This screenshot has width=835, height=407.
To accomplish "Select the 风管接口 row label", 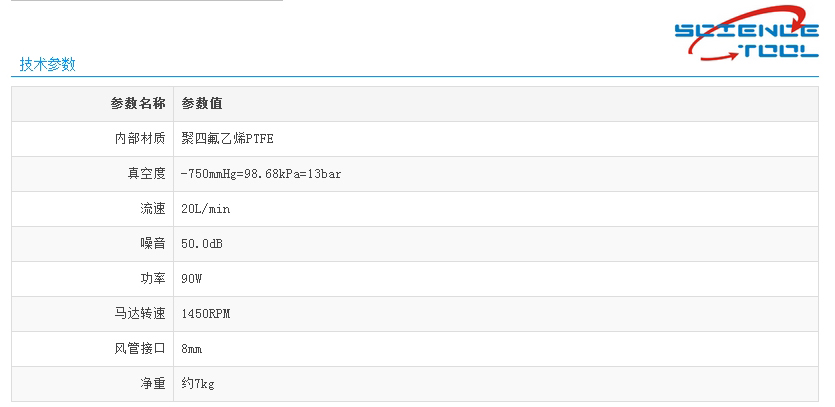I will (x=140, y=349).
